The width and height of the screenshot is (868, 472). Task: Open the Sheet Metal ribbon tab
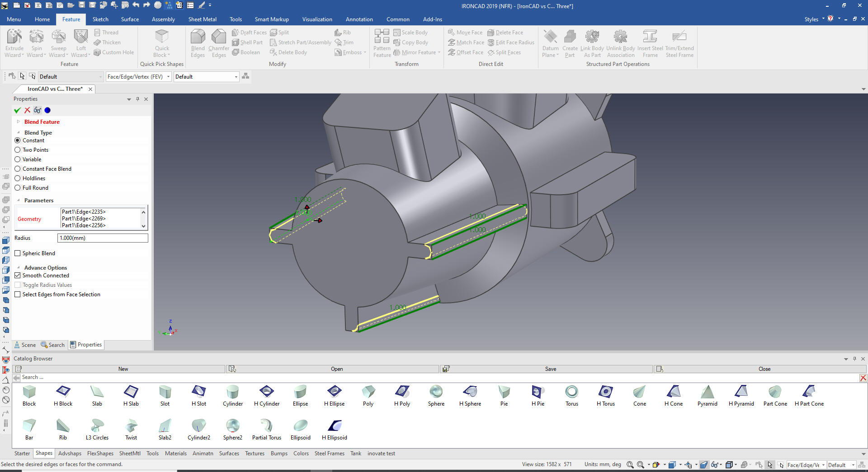pos(202,19)
